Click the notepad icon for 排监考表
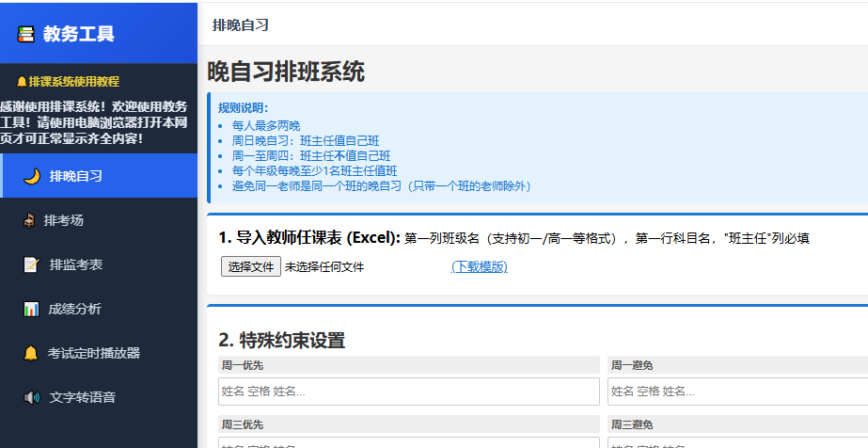This screenshot has height=448, width=868. [x=32, y=264]
